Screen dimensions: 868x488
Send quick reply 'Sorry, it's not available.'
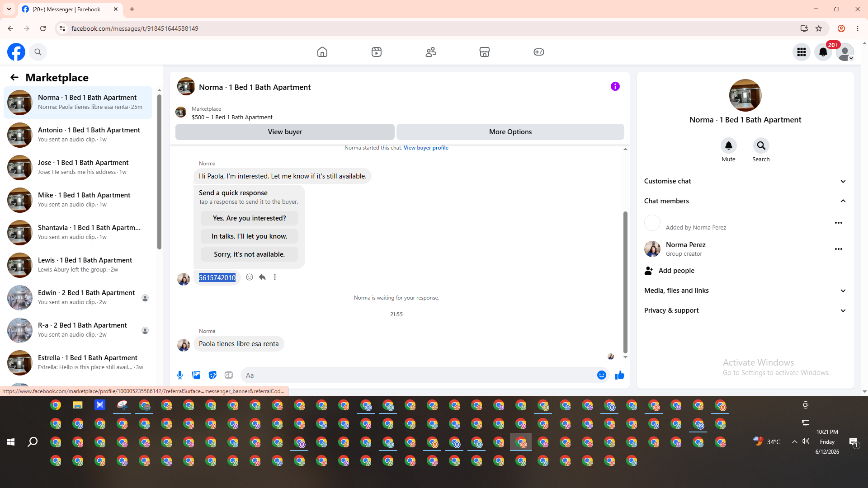click(x=249, y=254)
